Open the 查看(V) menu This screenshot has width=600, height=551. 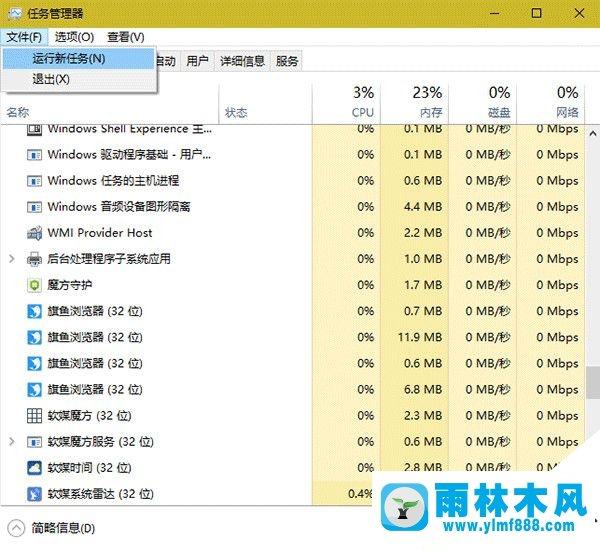[x=126, y=37]
